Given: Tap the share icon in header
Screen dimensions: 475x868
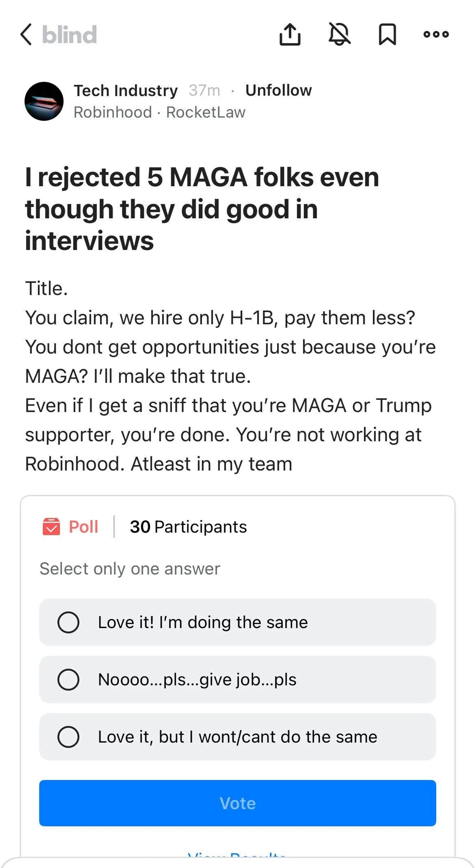Looking at the screenshot, I should [290, 34].
